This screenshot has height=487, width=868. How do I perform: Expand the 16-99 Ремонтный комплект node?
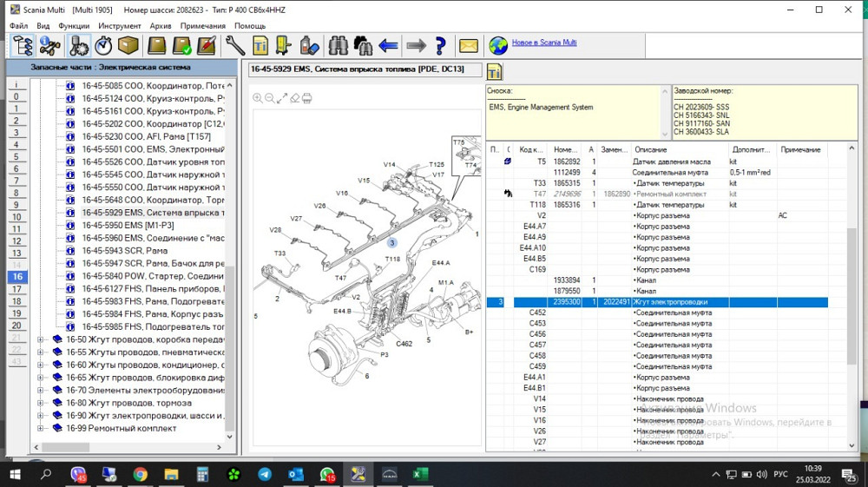click(41, 428)
